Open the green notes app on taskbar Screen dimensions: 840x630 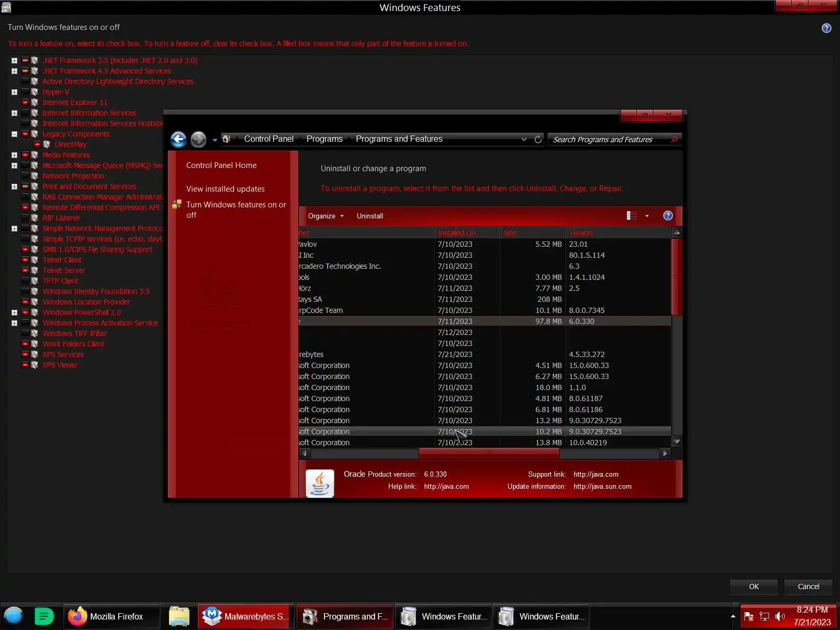click(44, 616)
